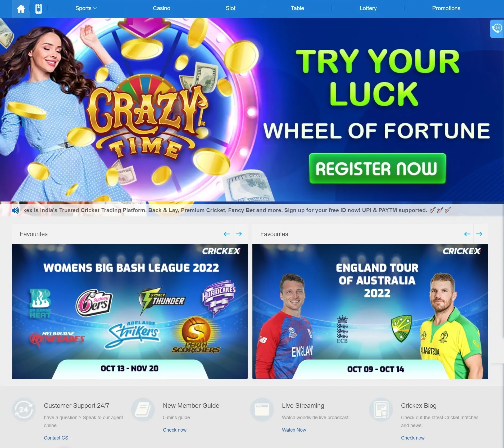The image size is (504, 448).
Task: Expand the Sports dropdown menu
Action: point(86,8)
